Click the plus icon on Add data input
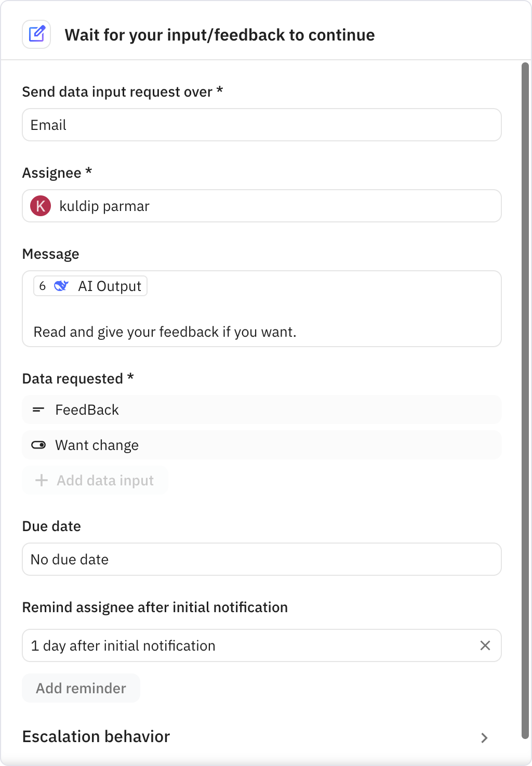The image size is (532, 766). pos(41,480)
